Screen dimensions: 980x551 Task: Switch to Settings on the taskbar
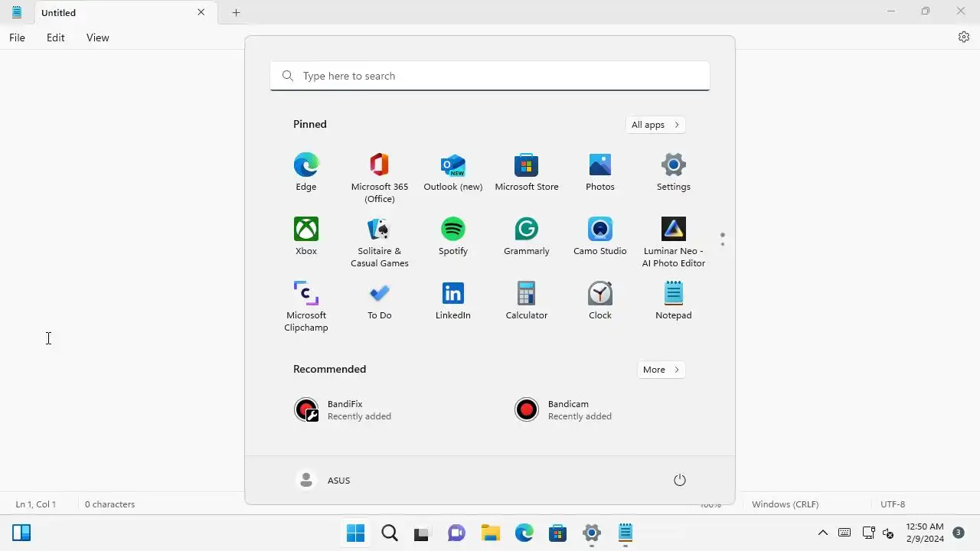tap(591, 533)
